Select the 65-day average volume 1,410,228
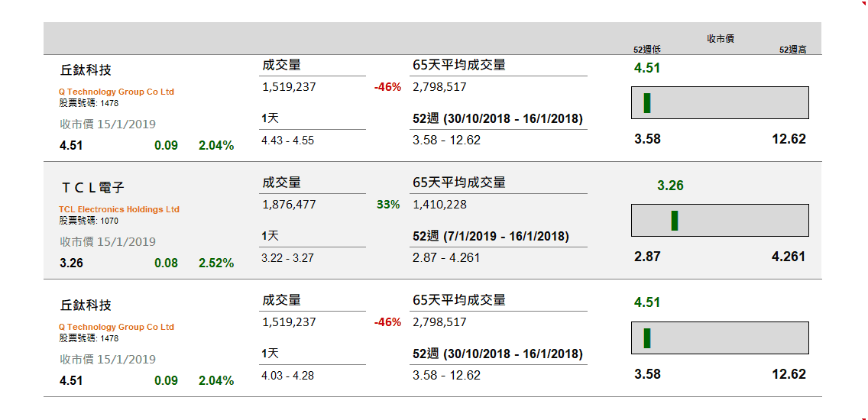 click(x=439, y=205)
